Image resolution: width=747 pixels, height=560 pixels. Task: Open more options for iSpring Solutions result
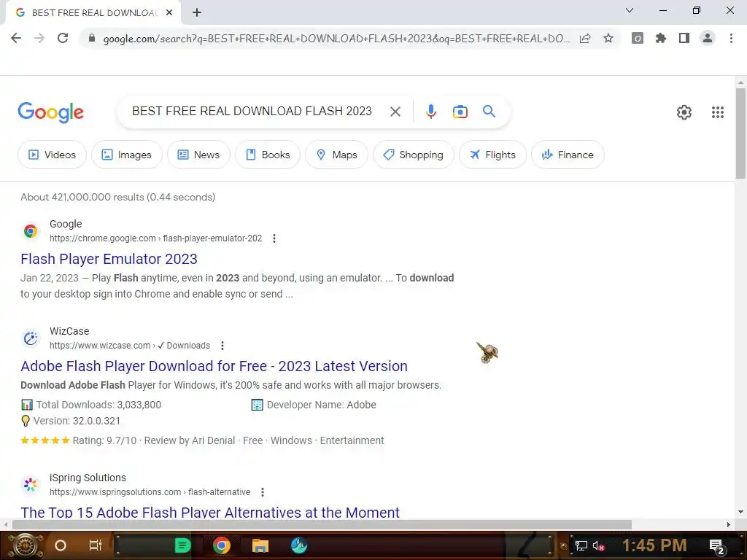(263, 492)
